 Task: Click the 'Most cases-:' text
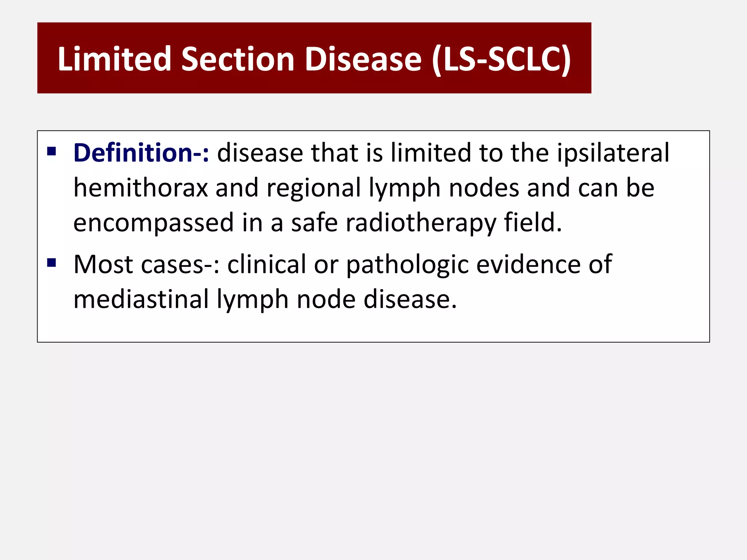point(147,264)
